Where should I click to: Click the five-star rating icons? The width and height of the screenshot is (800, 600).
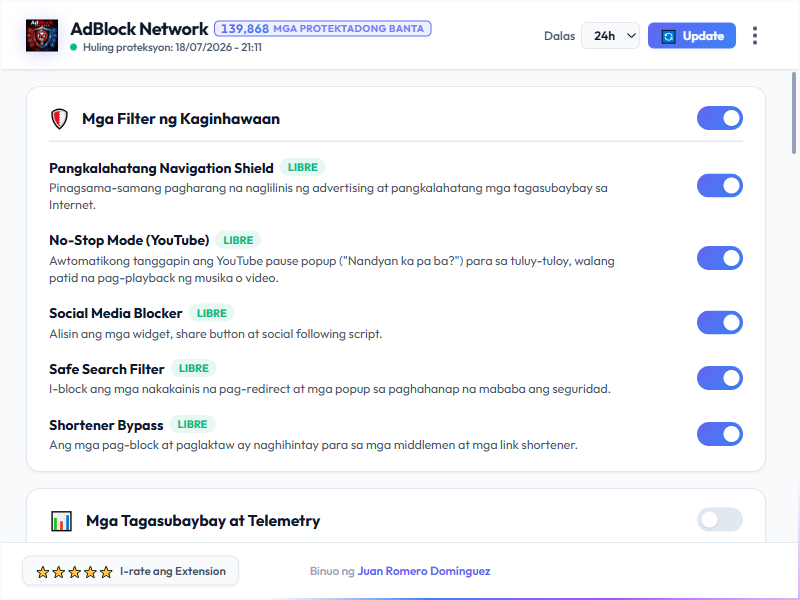coord(74,572)
